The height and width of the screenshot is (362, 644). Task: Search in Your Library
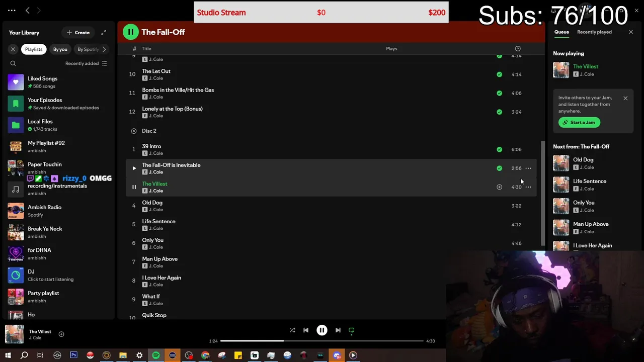(x=13, y=63)
